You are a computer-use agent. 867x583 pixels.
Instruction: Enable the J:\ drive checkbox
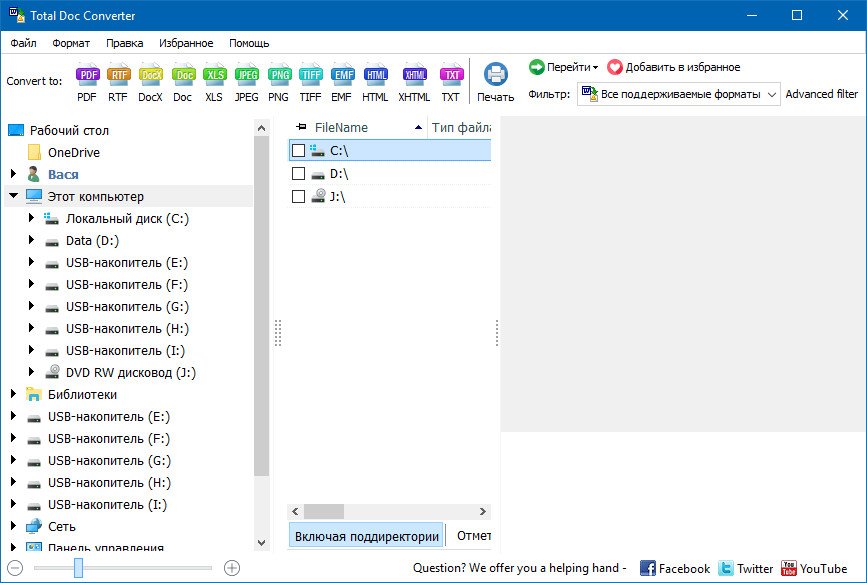(x=298, y=197)
